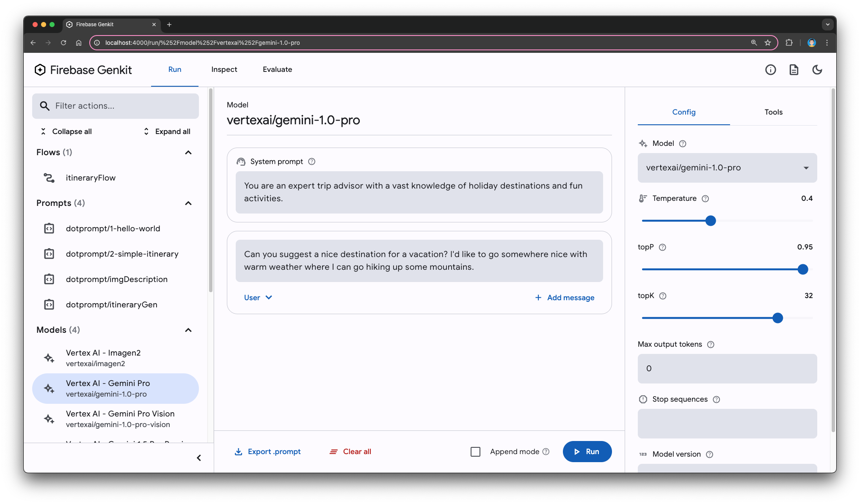This screenshot has width=860, height=504.
Task: Click the document/notes icon top right
Action: (793, 70)
